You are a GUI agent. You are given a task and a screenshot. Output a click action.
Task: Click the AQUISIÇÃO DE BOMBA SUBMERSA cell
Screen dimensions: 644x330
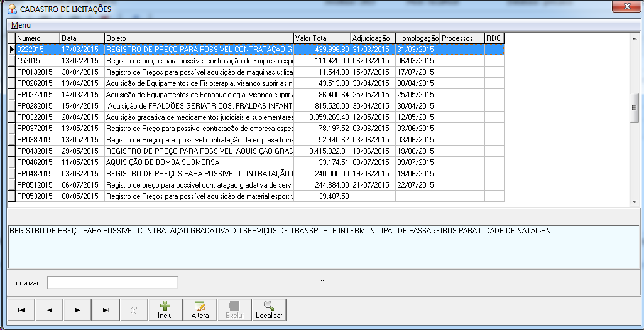[199, 162]
